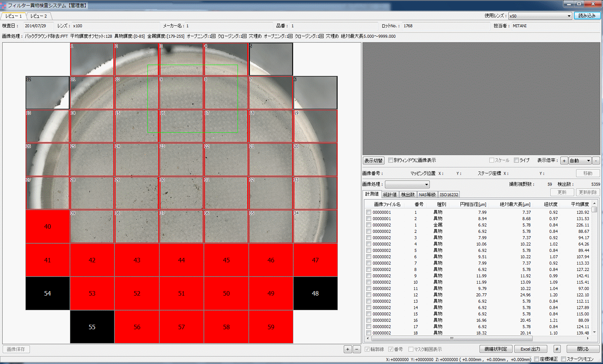Click the 読み込み button
Viewport: 603px width, 364px height.
(587, 16)
